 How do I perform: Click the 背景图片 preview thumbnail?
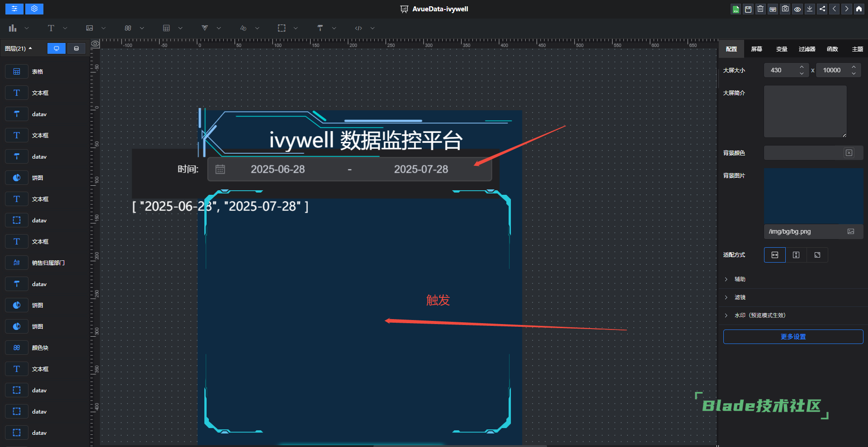pos(813,196)
